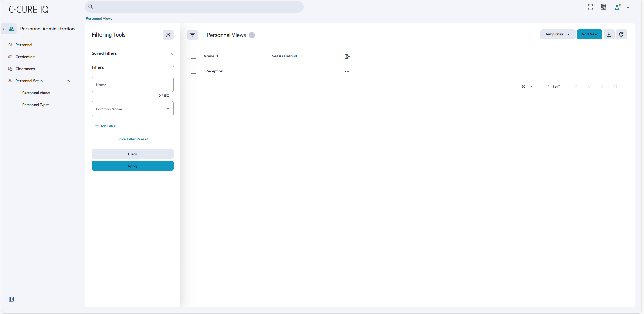Open the user account icon
This screenshot has width=644, height=314.
click(617, 7)
